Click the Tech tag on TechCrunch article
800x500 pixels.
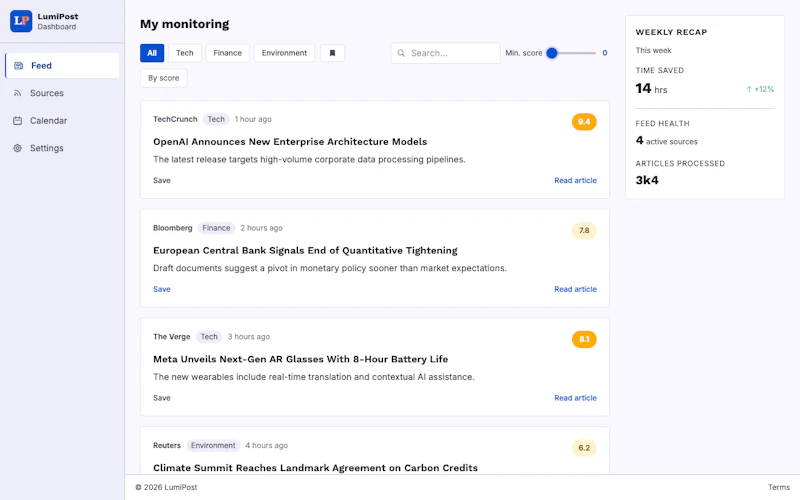coord(216,119)
